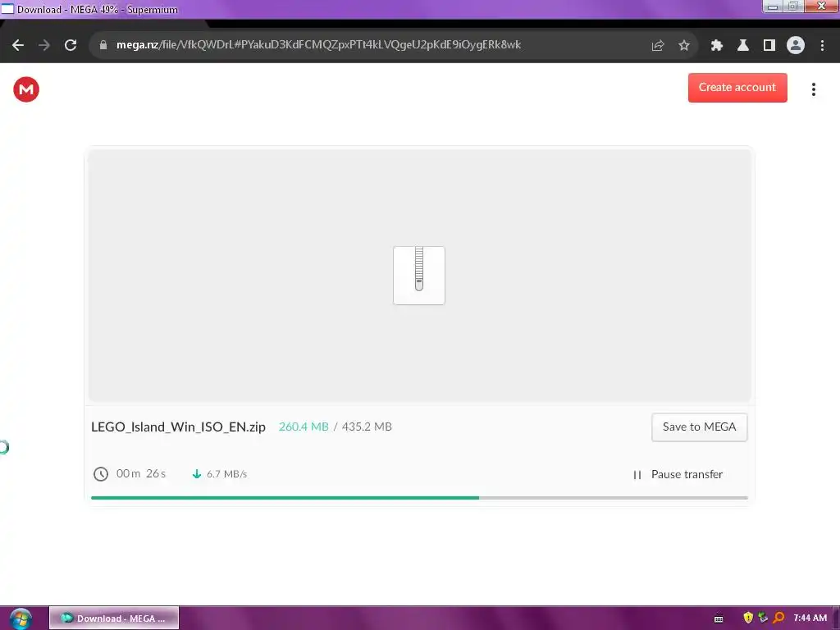The height and width of the screenshot is (630, 840).
Task: Close the Supermium window
Action: click(821, 7)
